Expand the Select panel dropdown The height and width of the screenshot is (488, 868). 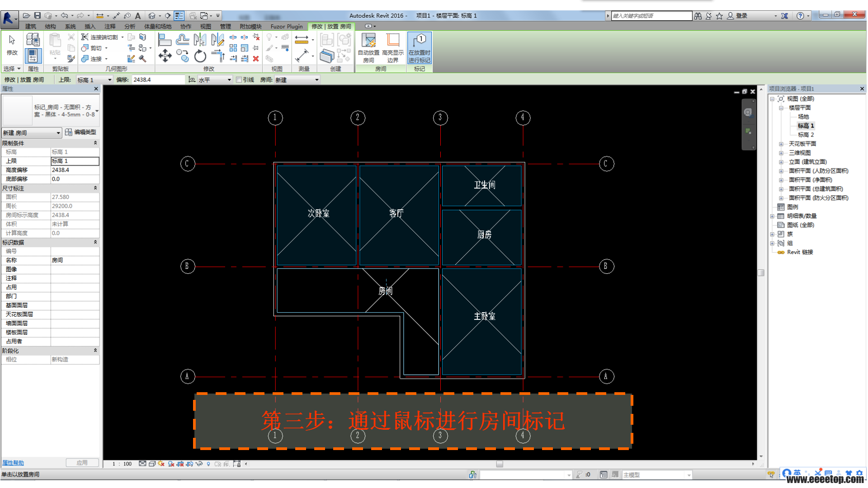[12, 69]
